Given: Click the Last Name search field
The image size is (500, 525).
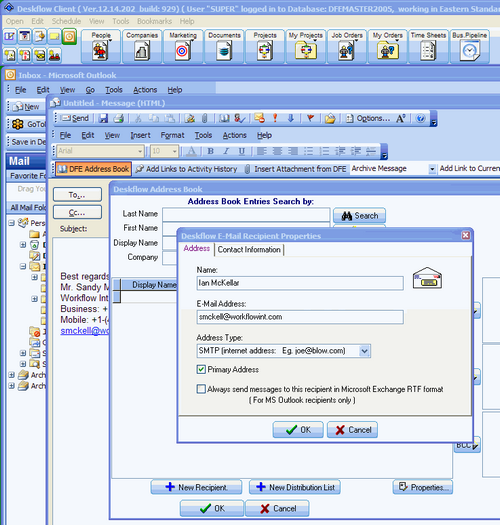Looking at the screenshot, I should pyautogui.click(x=246, y=214).
